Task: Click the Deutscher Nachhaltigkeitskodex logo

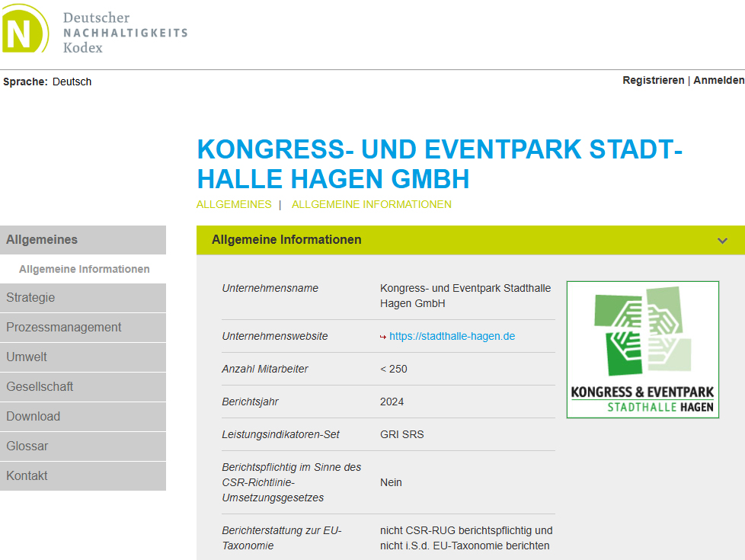Action: point(94,30)
